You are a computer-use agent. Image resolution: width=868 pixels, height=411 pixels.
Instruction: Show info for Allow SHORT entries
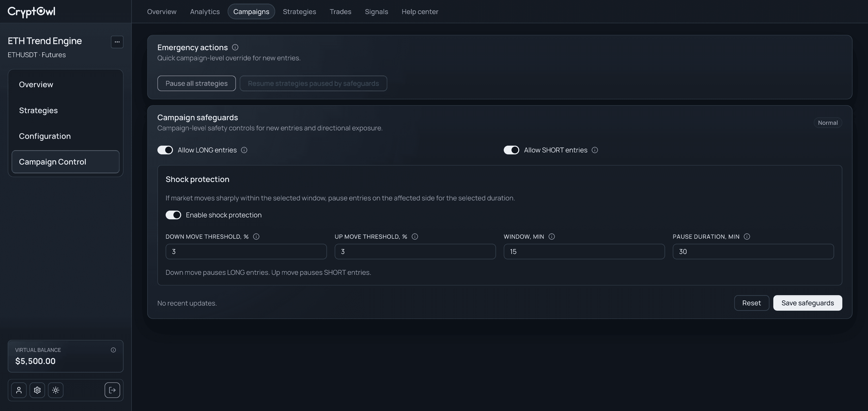pos(595,150)
